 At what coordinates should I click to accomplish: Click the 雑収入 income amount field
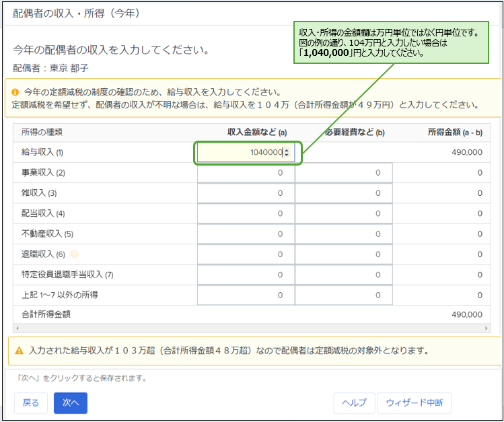click(246, 193)
